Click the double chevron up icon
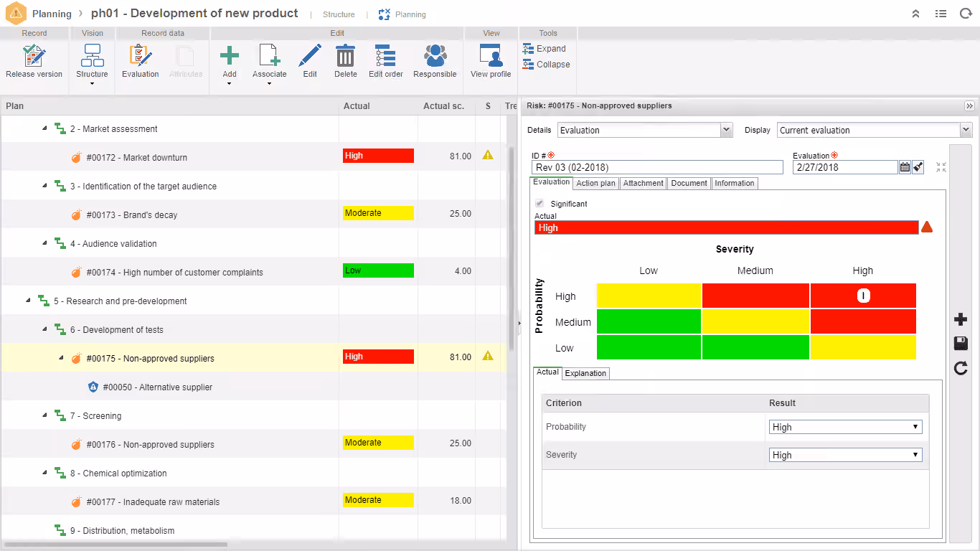Viewport: 980px width, 551px height. [x=916, y=14]
